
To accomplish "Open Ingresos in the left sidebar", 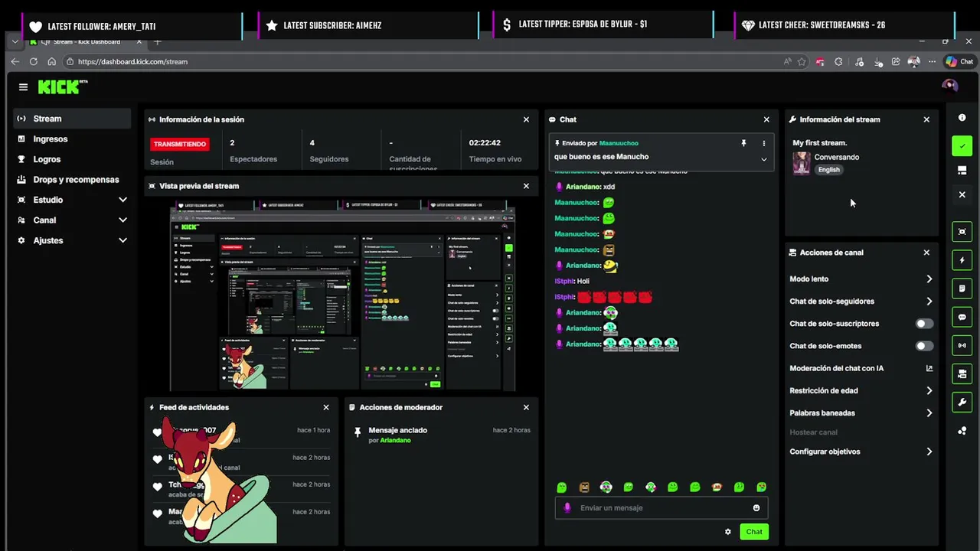I will (x=72, y=139).
